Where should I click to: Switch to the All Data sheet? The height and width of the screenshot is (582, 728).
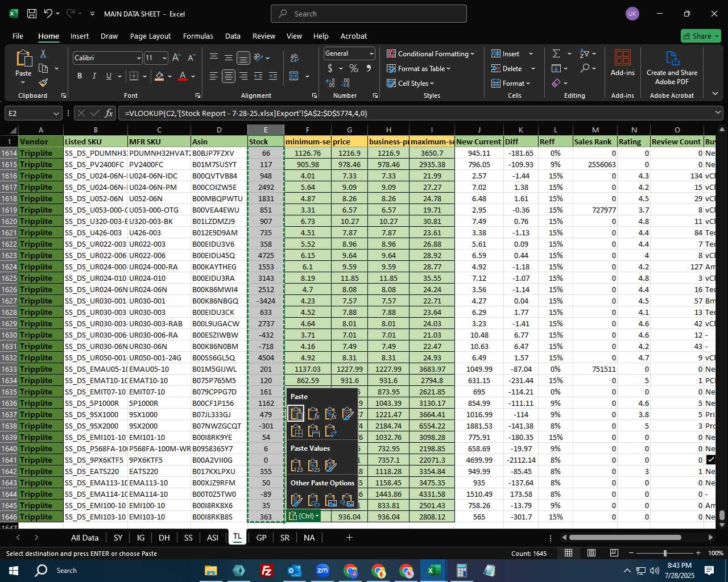(85, 538)
